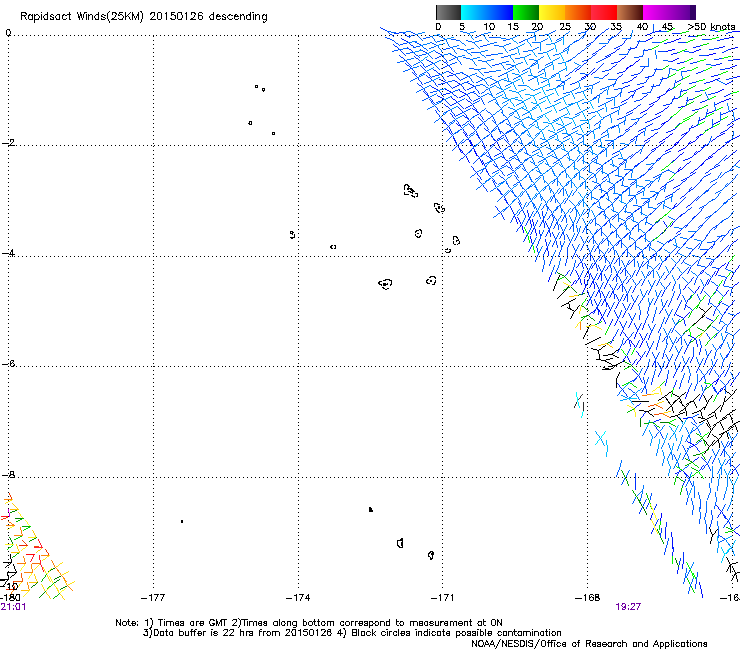This screenshot has height=650, width=740.
Task: Click the "0" latitude label on the left axis
Action: click(8, 33)
